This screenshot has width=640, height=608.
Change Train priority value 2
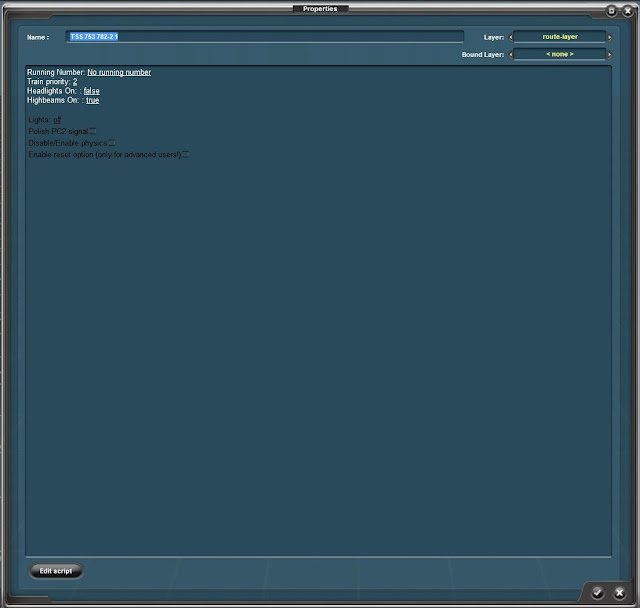pos(75,82)
